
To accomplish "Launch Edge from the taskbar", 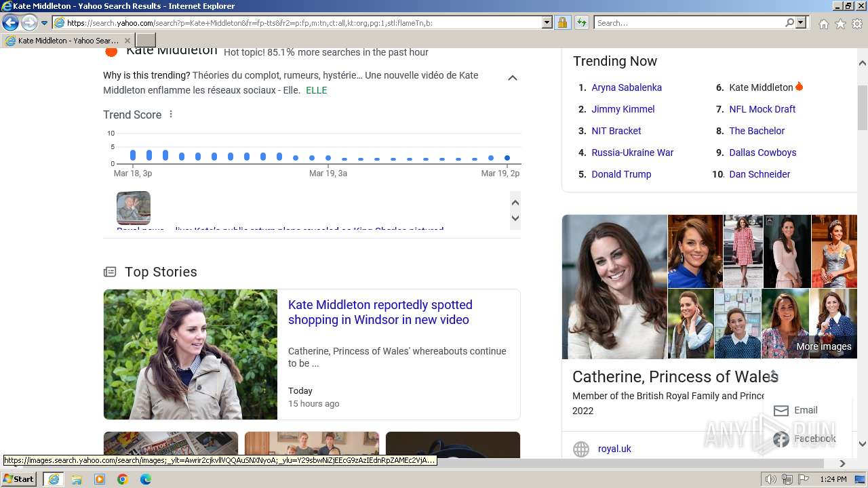I will click(x=146, y=479).
